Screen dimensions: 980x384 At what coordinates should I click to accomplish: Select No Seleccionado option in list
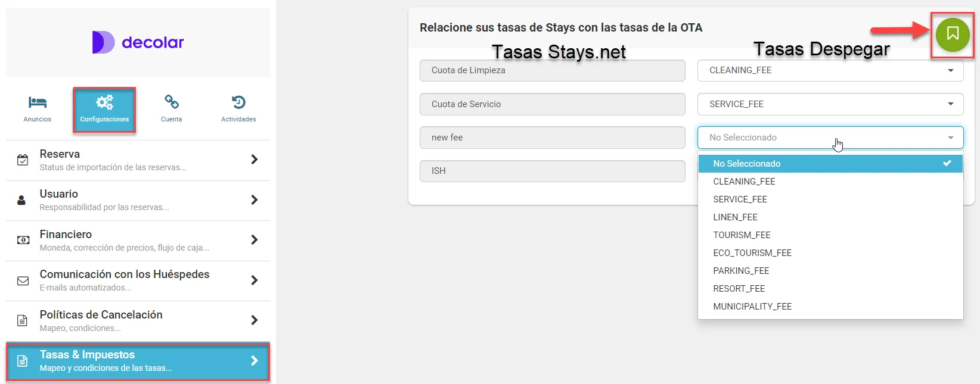coord(830,164)
